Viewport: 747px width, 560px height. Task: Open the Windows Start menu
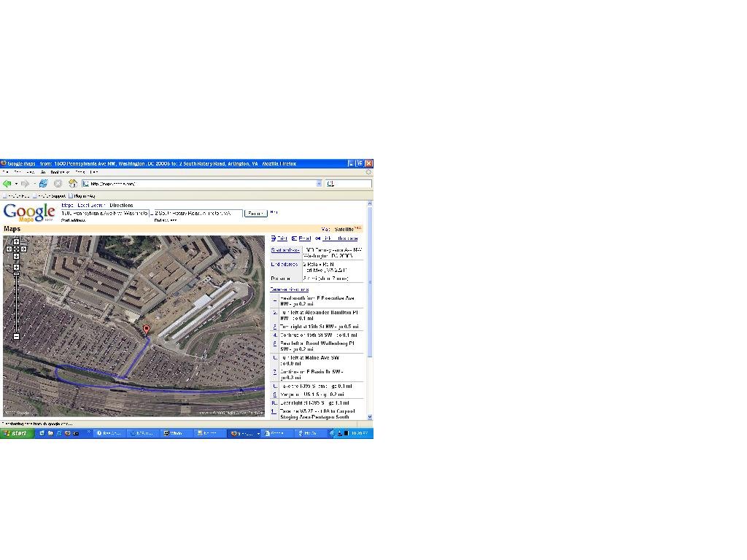tap(17, 433)
